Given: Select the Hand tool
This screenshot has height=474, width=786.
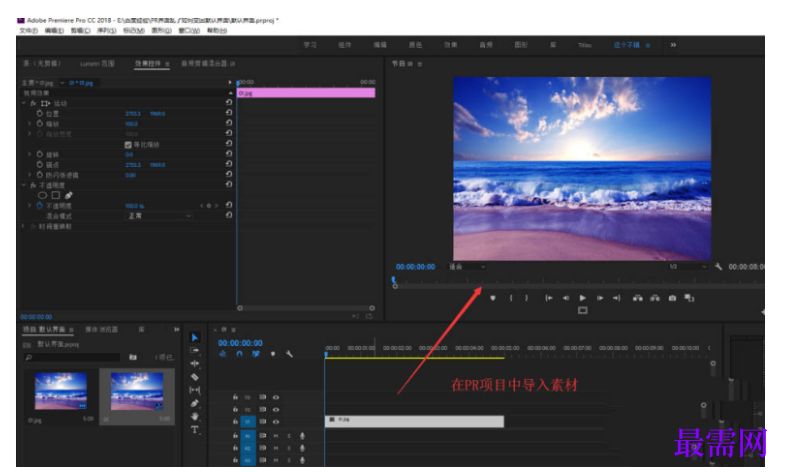Looking at the screenshot, I should [x=194, y=416].
